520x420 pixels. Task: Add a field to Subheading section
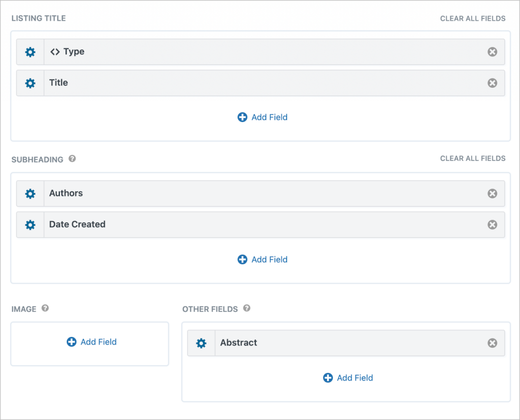coord(263,260)
